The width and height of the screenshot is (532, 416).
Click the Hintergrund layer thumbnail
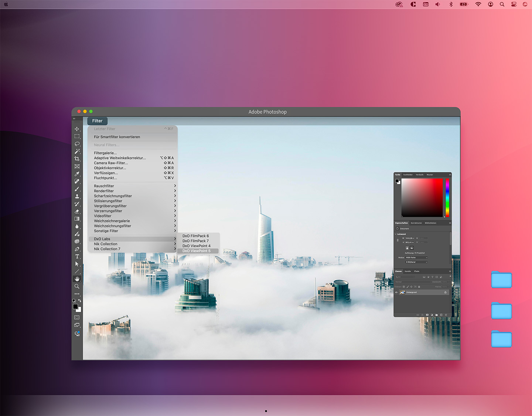(402, 292)
